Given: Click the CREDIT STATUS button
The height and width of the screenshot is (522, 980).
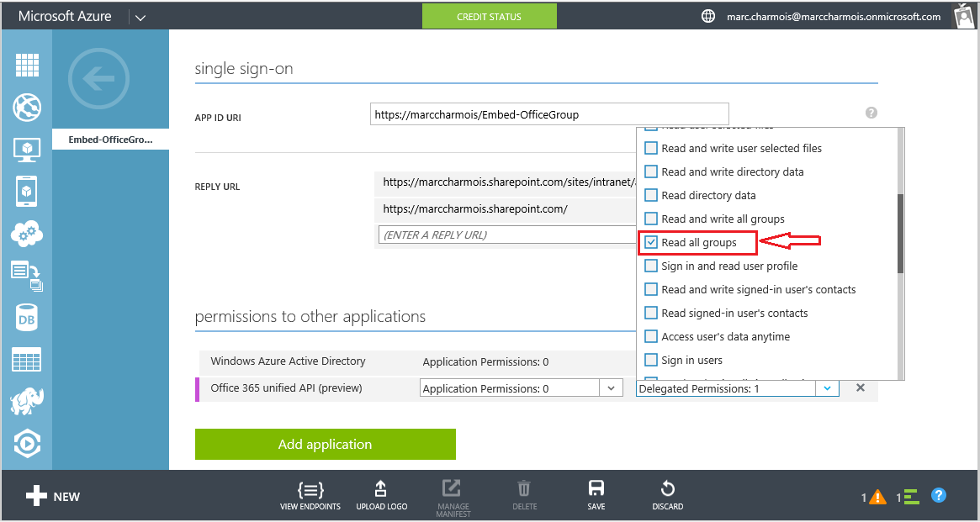Looking at the screenshot, I should click(x=490, y=16).
